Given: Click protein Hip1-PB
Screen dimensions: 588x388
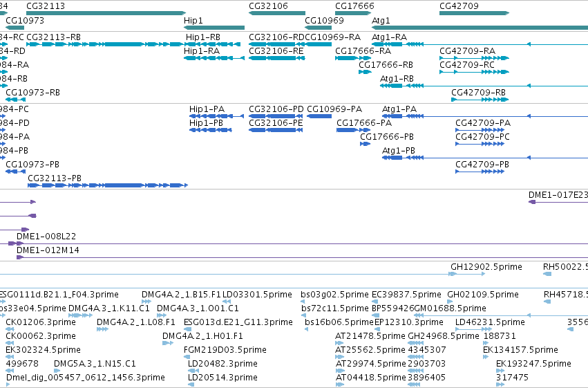Looking at the screenshot, I should coord(211,130).
